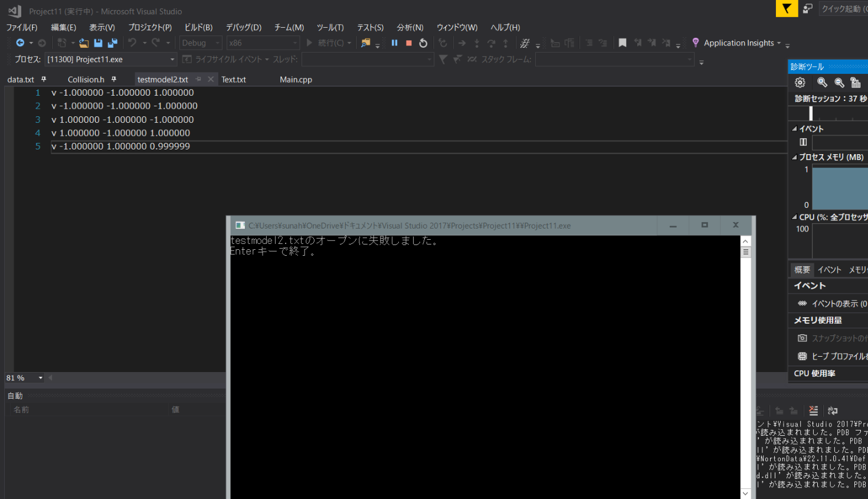Click the console window vertical scrollbar
This screenshot has height=499, width=868.
745,367
